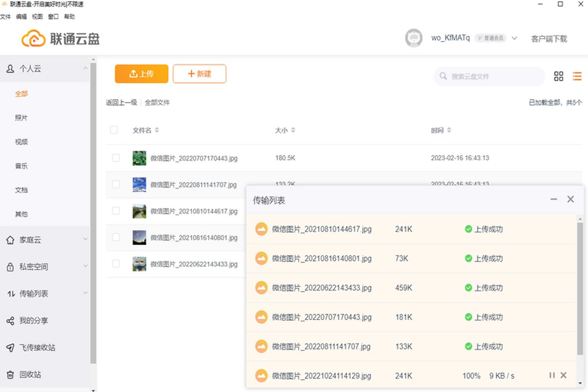588x392 pixels.
Task: Open thumbnail of 微信图片_20220707170443.jpg
Action: point(140,158)
